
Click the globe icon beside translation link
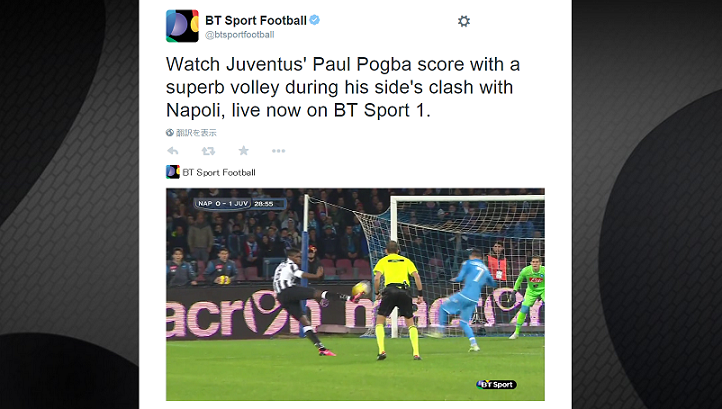coord(170,133)
